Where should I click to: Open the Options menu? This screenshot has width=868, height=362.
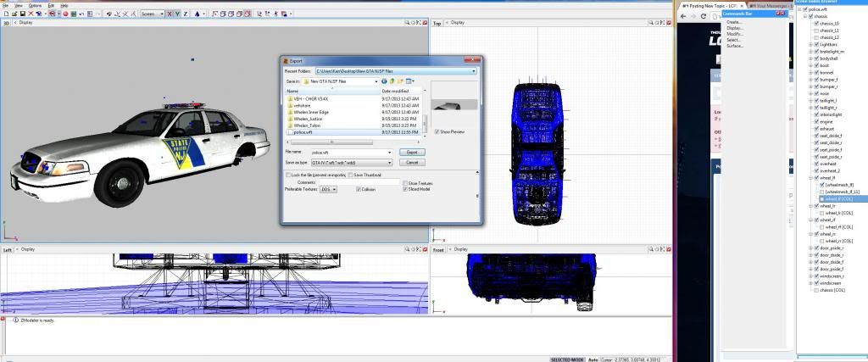(36, 5)
